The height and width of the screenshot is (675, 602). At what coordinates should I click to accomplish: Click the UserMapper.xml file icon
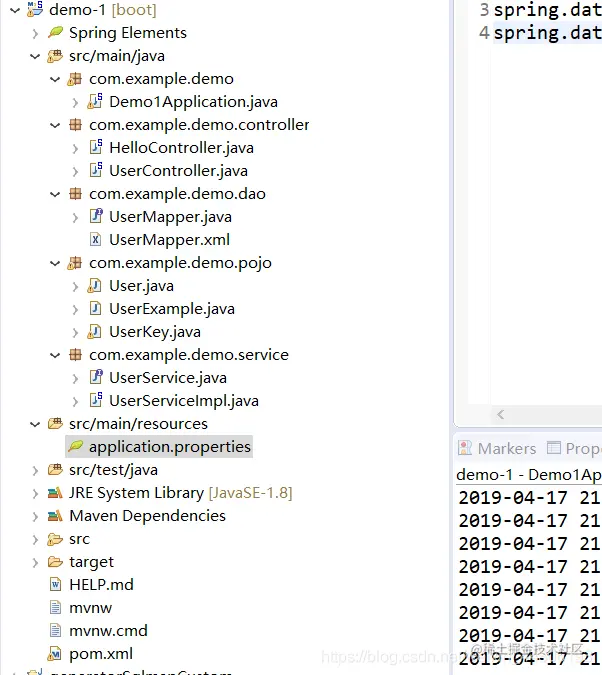[x=95, y=239]
